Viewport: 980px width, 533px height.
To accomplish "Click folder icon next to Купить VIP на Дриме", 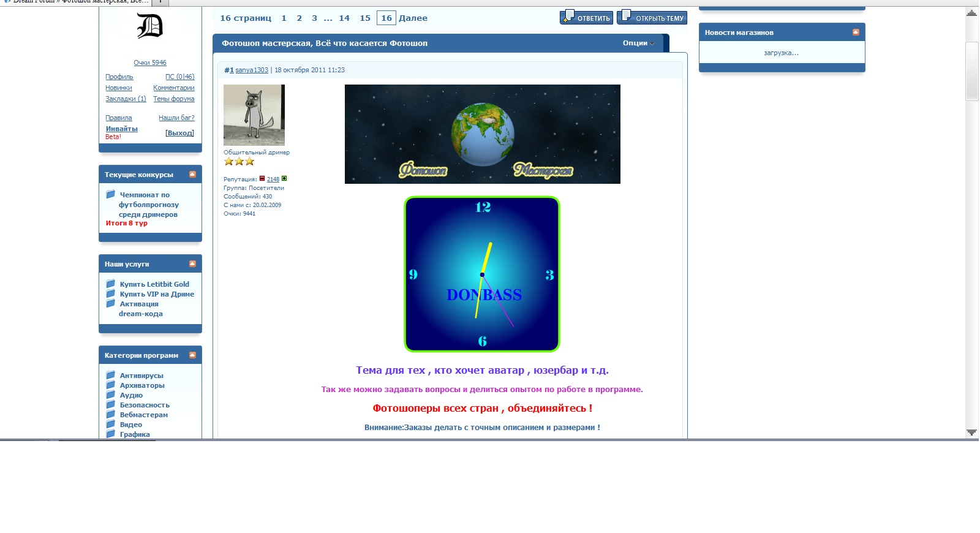I will (111, 293).
